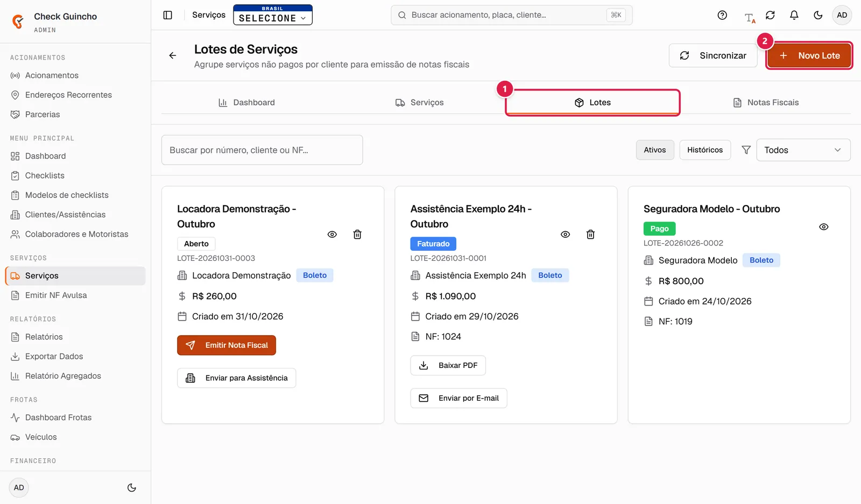Viewport: 861px width, 504px height.
Task: Click the refresh icon in top bar
Action: [x=770, y=15]
